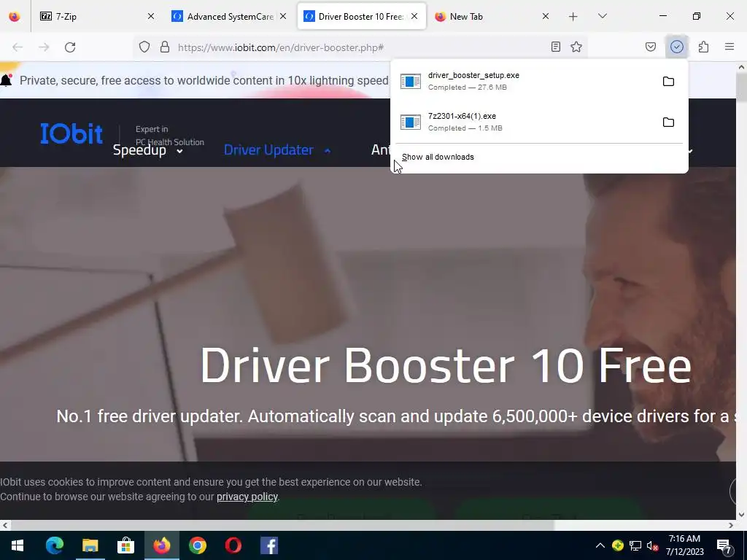This screenshot has width=747, height=560.
Task: Open the extensions puzzle icon
Action: point(703,47)
